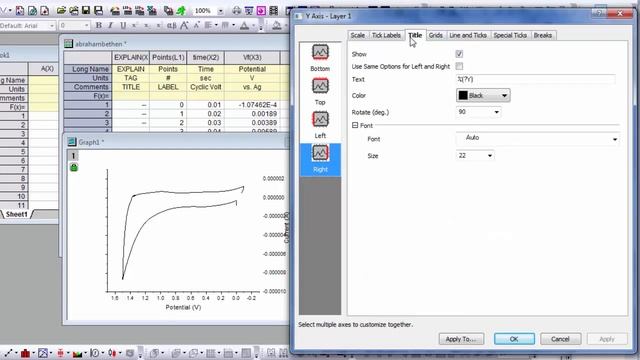Screen dimensions: 640x360
Task: Click the Column bar plot icon in bottom toolbar
Action: [25, 353]
